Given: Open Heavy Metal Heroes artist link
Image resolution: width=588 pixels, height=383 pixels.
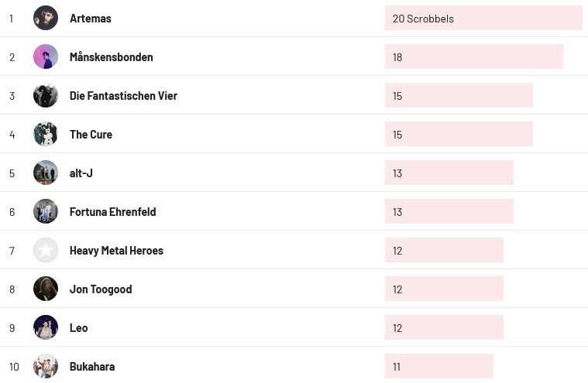Looking at the screenshot, I should pos(116,251).
